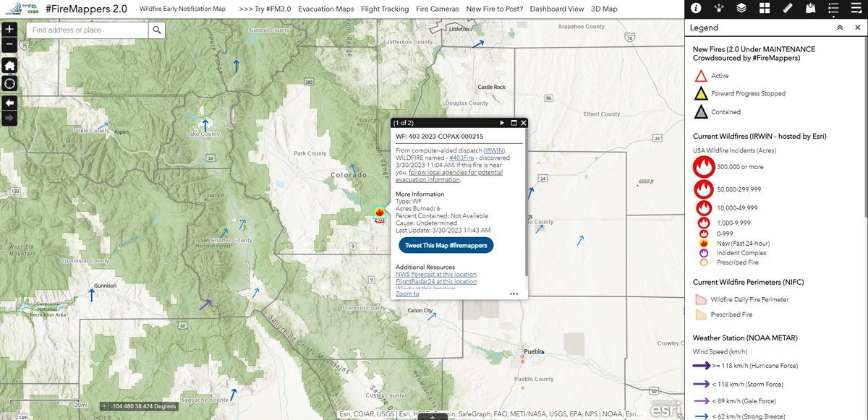
Task: Show next feature in popup
Action: pos(502,123)
